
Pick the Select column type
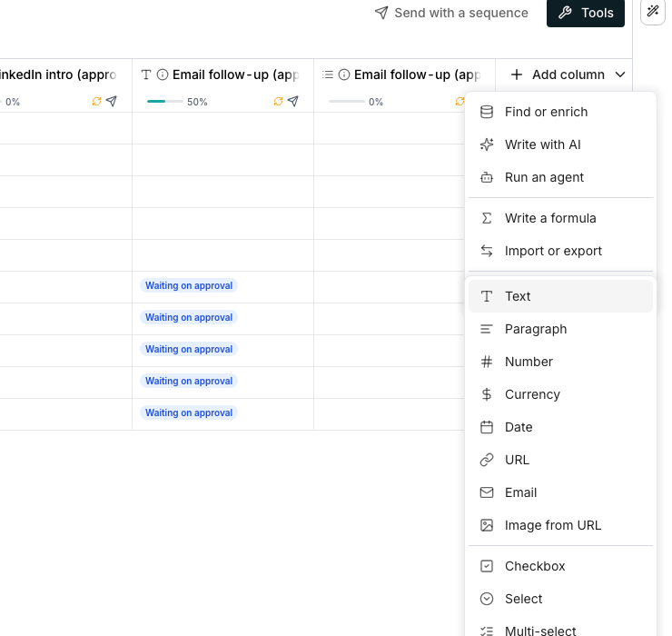point(560,599)
